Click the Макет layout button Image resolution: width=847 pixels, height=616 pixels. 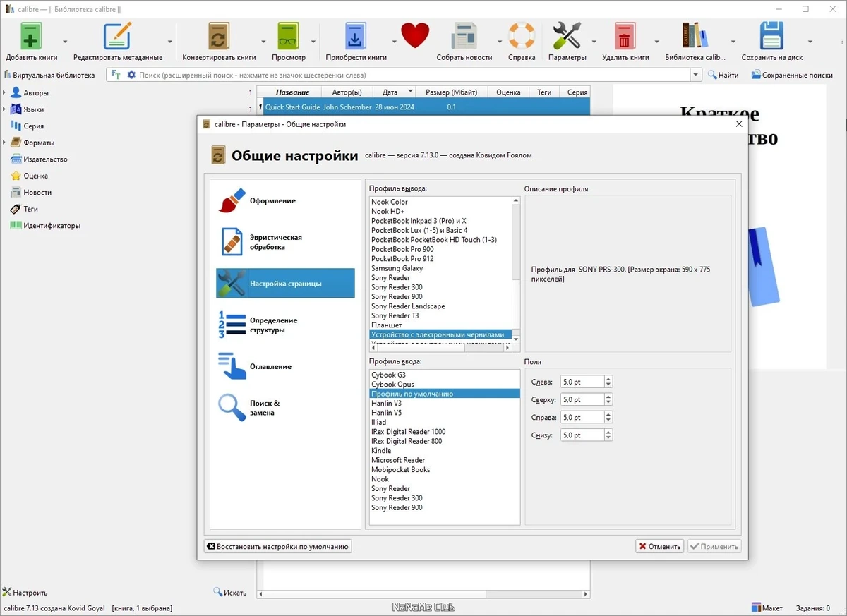(x=767, y=608)
